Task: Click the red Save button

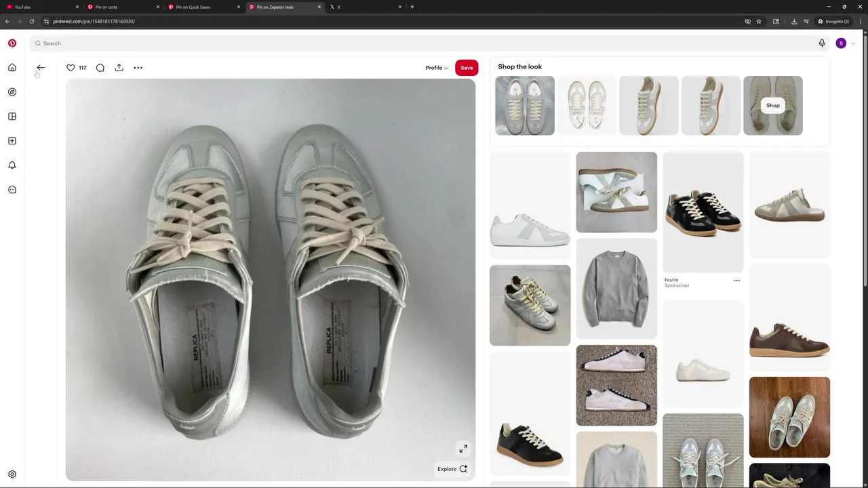Action: pos(467,68)
